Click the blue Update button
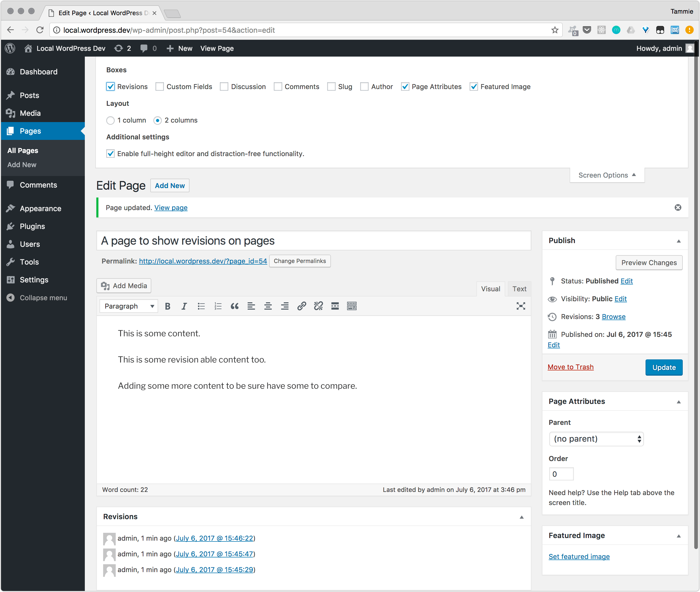The image size is (700, 592). click(663, 367)
